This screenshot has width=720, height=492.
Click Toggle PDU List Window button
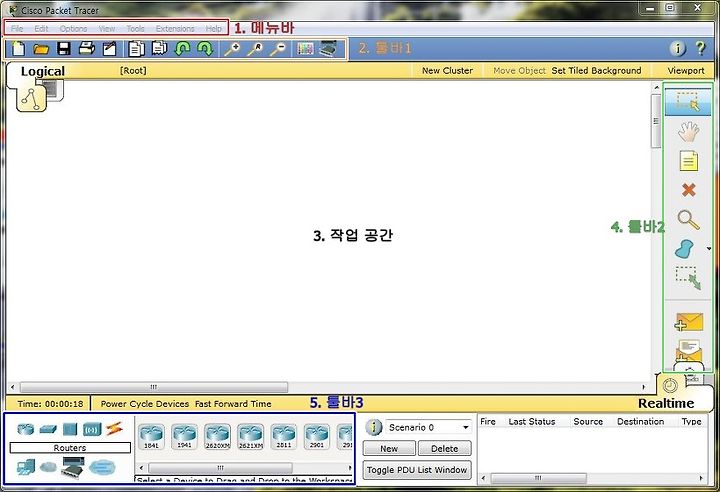417,470
